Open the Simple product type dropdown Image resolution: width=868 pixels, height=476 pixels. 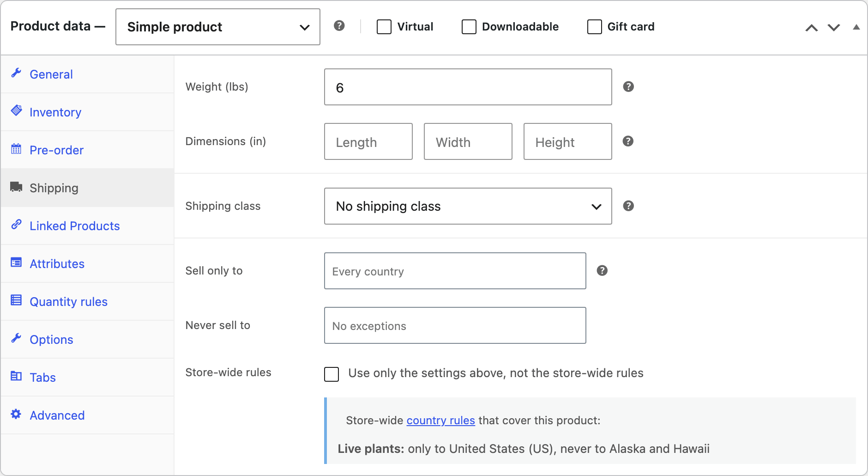pyautogui.click(x=218, y=27)
